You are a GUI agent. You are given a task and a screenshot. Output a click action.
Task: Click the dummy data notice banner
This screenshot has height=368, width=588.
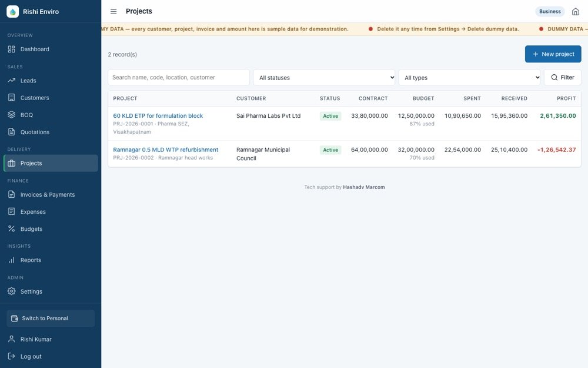pos(345,29)
